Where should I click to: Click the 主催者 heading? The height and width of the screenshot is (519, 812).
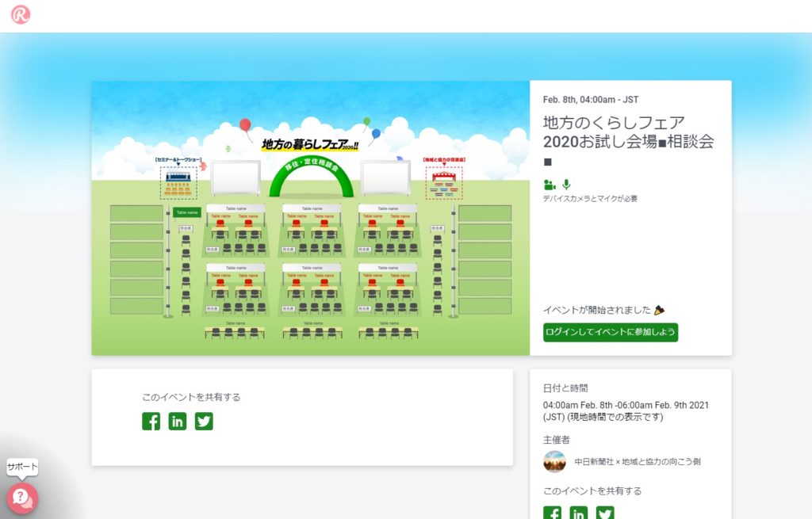[x=556, y=440]
